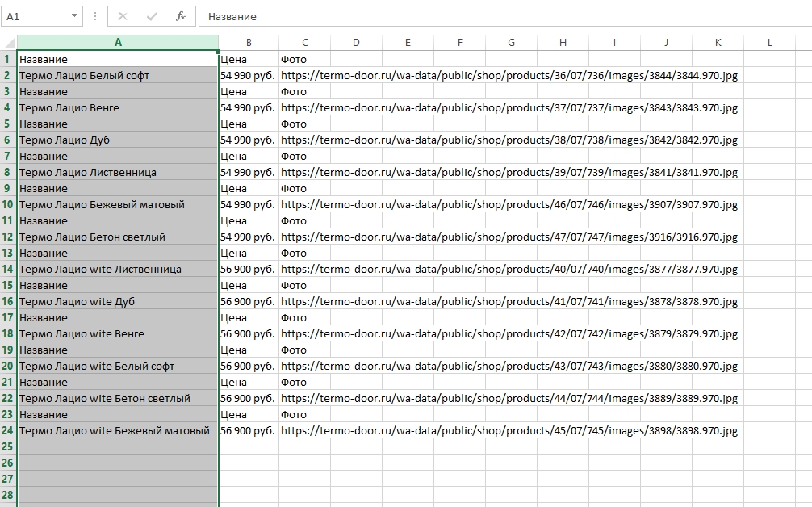Image resolution: width=812 pixels, height=507 pixels.
Task: Select column L header
Action: (x=769, y=43)
